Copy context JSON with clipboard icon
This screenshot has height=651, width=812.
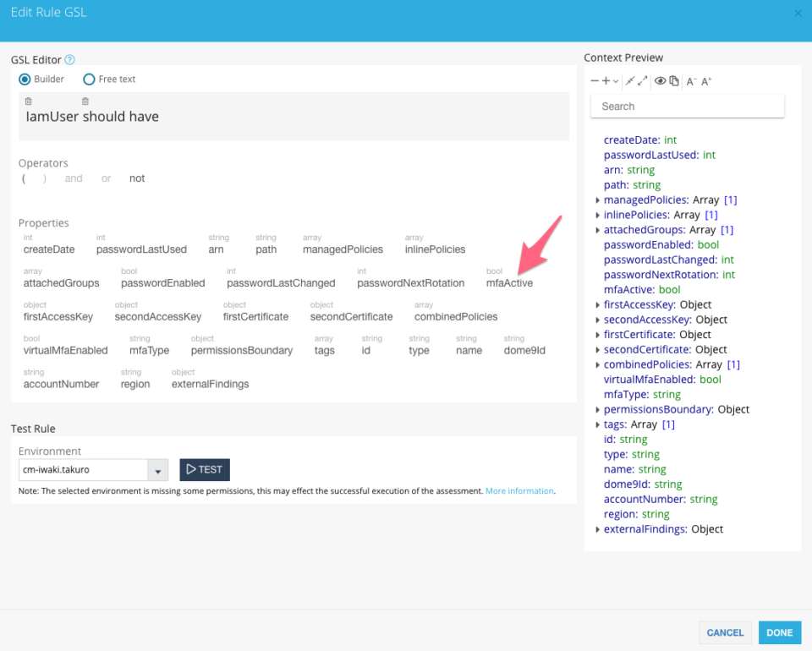coord(674,80)
